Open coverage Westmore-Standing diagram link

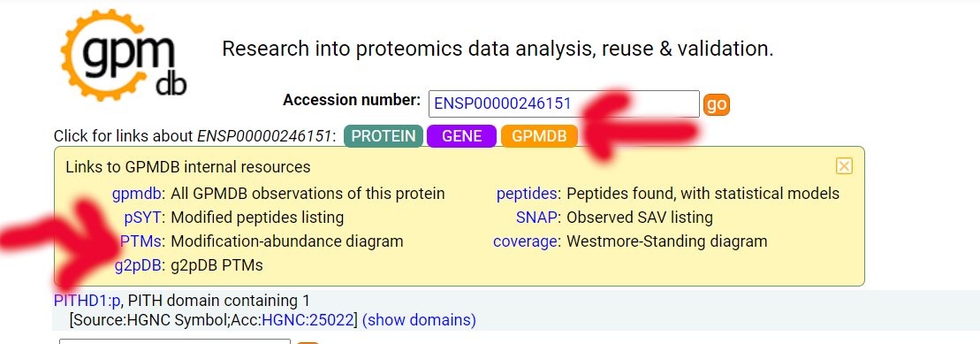(x=525, y=241)
